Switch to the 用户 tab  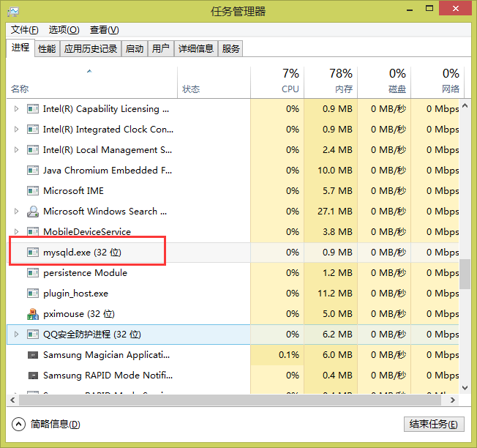pos(160,49)
